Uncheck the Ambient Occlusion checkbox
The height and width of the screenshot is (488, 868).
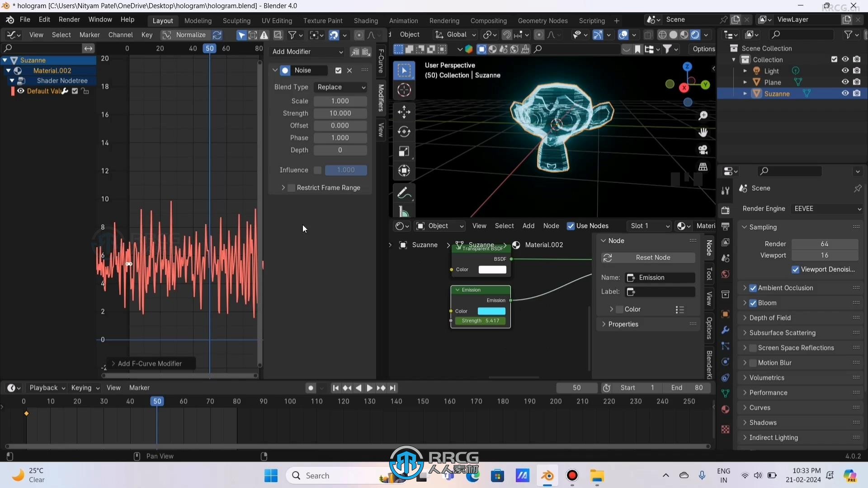[x=753, y=288]
